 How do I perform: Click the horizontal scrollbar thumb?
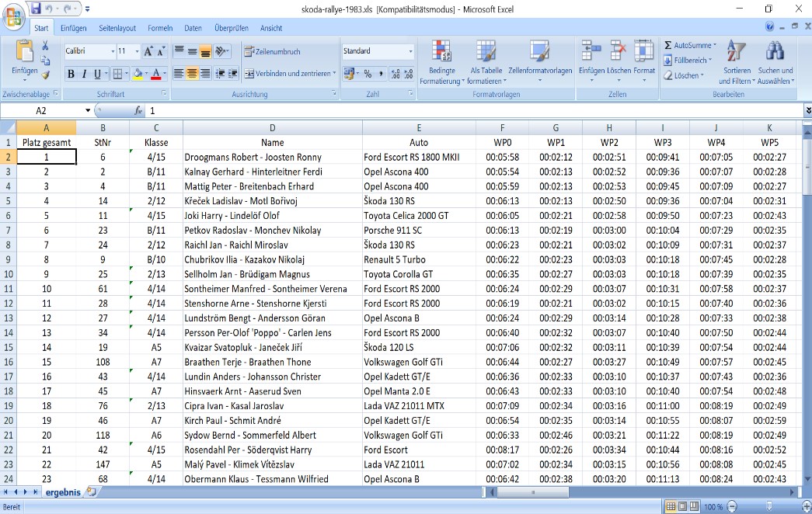point(532,492)
